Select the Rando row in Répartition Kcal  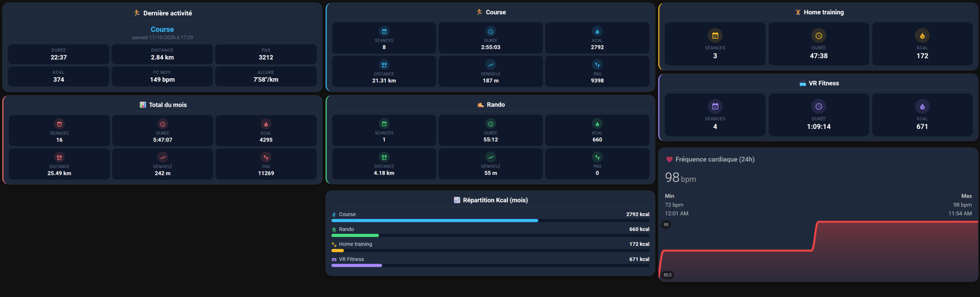pyautogui.click(x=490, y=231)
